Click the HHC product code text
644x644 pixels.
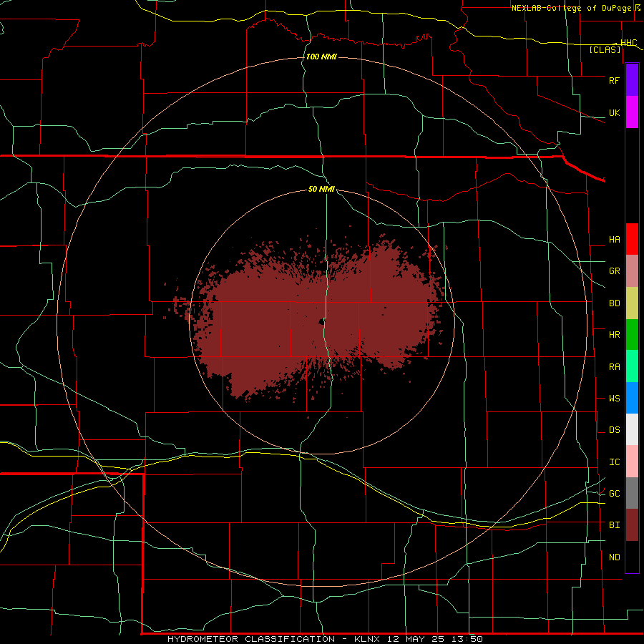(x=628, y=43)
